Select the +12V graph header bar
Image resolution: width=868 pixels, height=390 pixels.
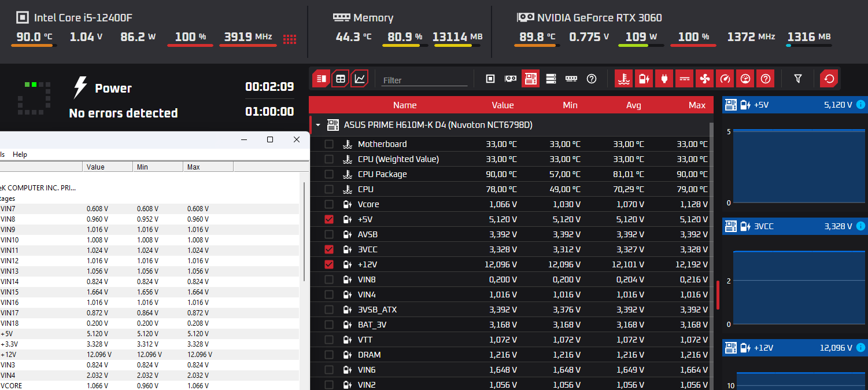click(x=795, y=348)
